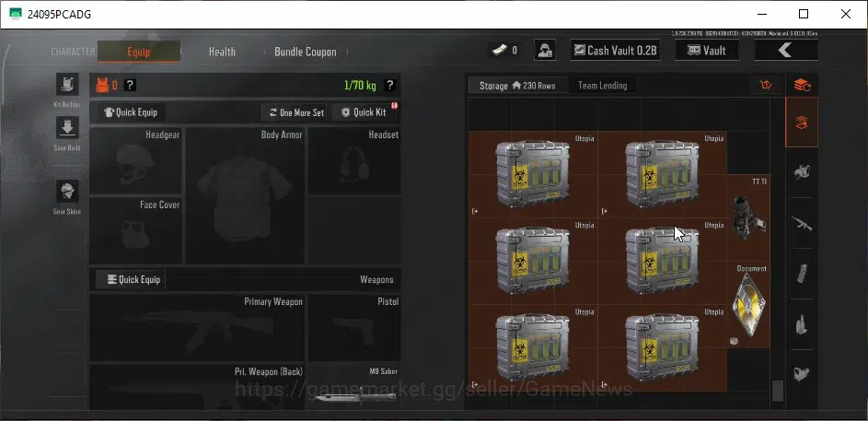Select the Document disc item
The height and width of the screenshot is (421, 868).
click(748, 305)
